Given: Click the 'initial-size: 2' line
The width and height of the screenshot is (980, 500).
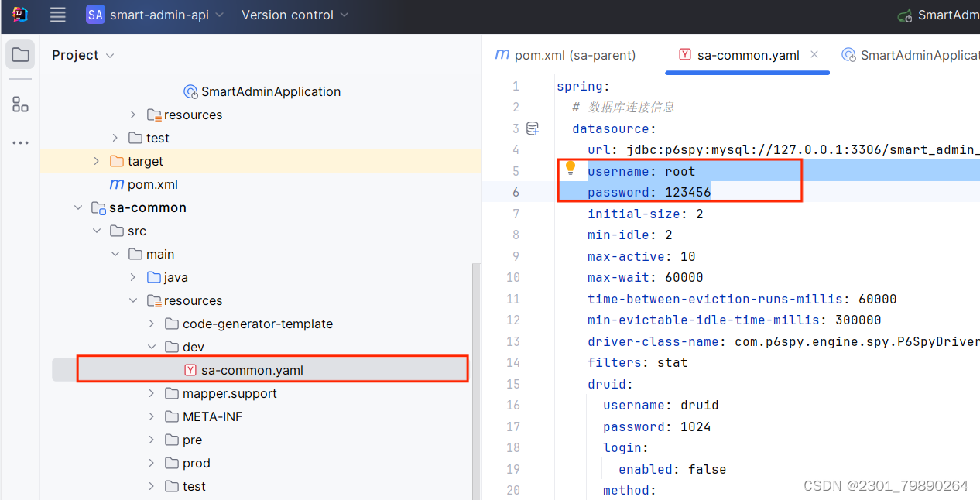Looking at the screenshot, I should pos(645,214).
